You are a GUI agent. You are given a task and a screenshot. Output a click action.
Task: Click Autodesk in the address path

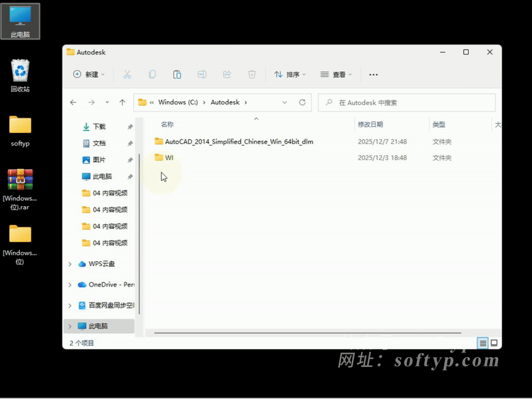[x=225, y=102]
